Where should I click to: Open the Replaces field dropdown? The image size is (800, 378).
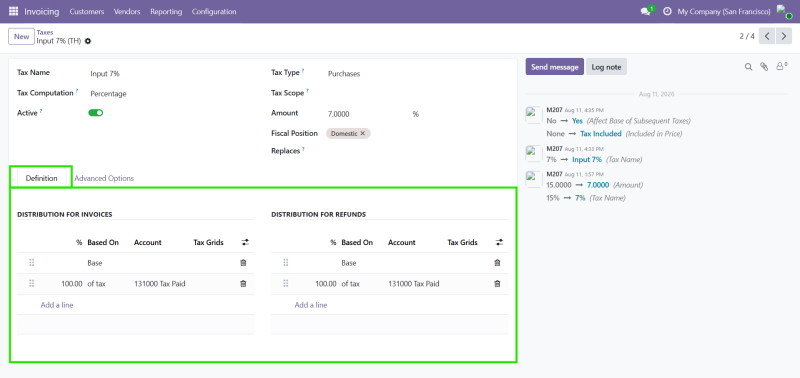pos(417,151)
